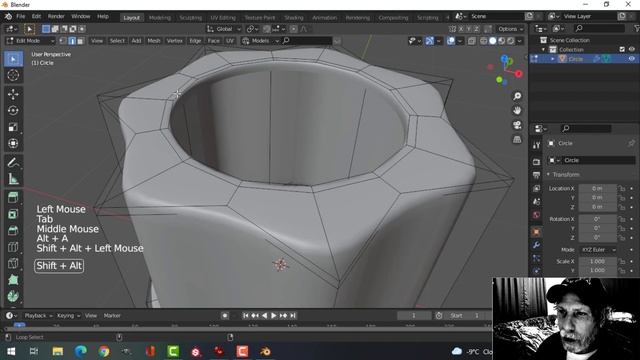Open the Render properties tab

click(536, 162)
